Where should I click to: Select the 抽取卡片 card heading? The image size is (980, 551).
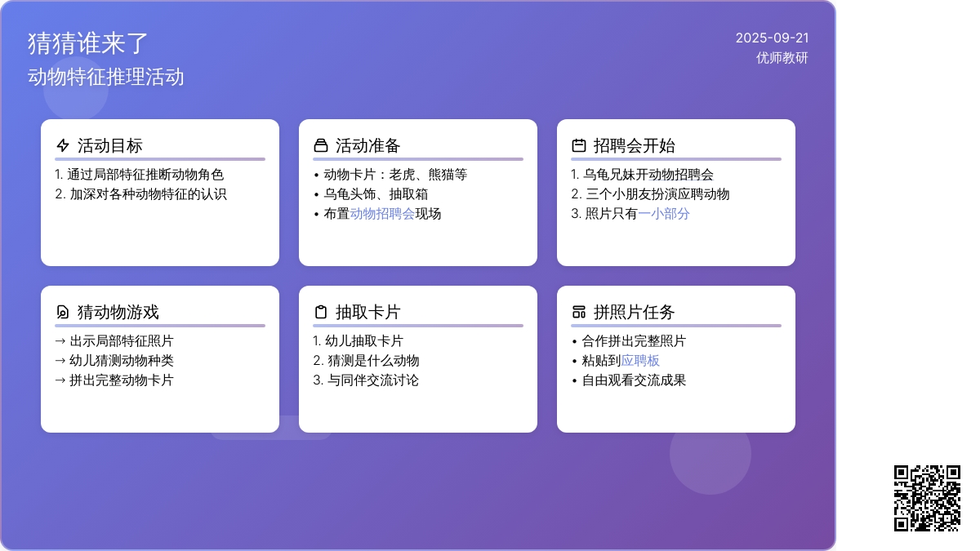pyautogui.click(x=368, y=313)
